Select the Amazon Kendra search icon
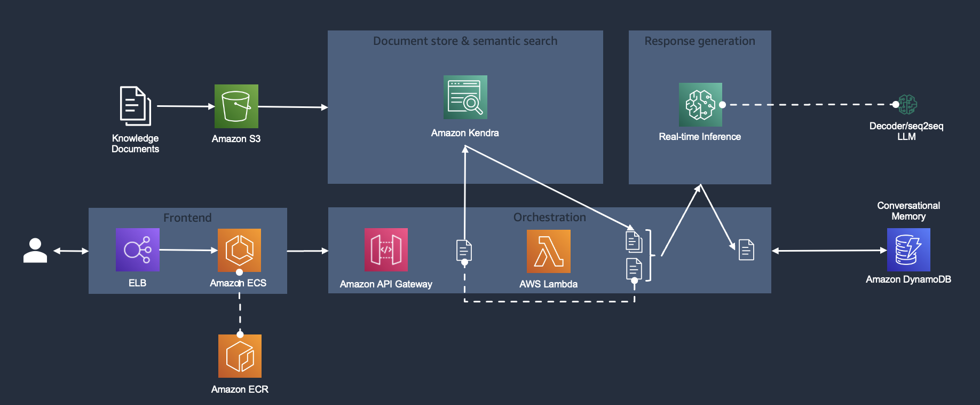Image resolution: width=980 pixels, height=405 pixels. click(465, 97)
